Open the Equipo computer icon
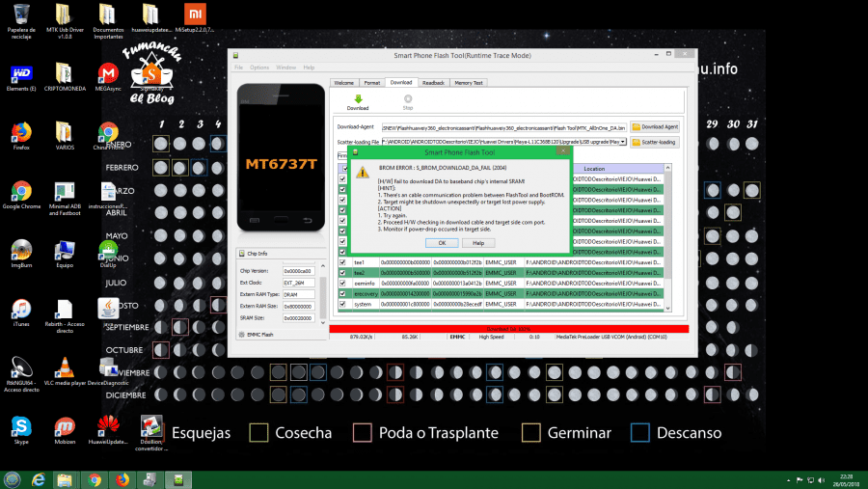 point(65,254)
